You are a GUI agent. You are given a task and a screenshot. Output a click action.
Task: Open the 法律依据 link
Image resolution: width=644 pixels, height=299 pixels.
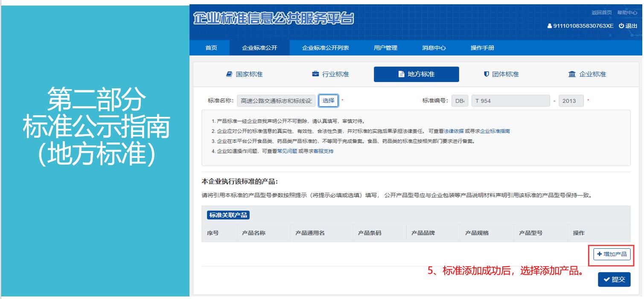tap(454, 131)
